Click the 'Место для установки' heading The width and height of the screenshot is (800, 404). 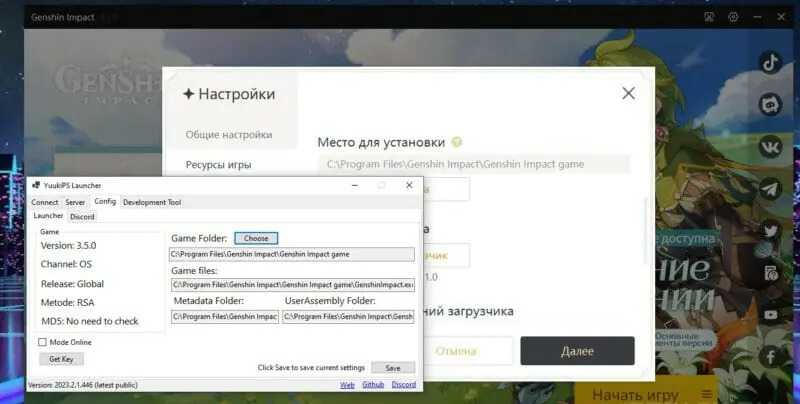point(381,142)
